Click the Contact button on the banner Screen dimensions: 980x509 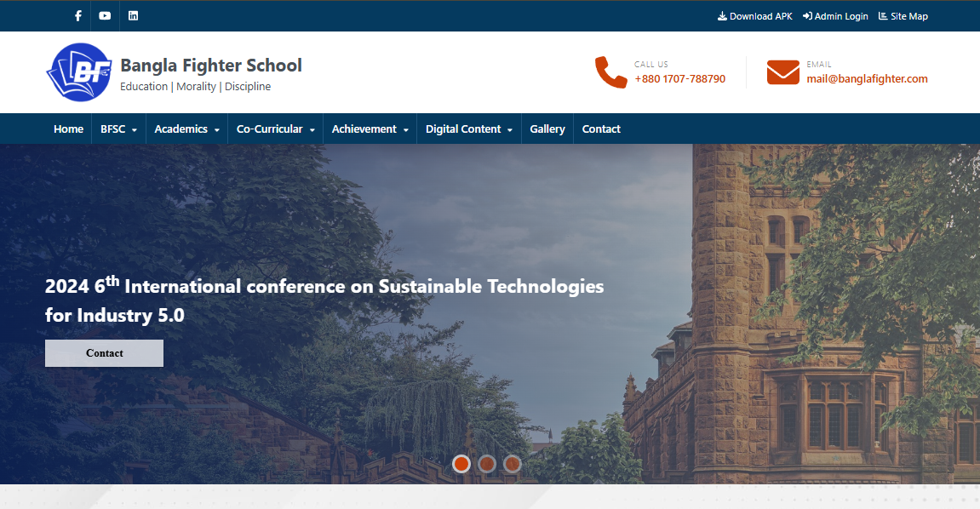(x=104, y=352)
